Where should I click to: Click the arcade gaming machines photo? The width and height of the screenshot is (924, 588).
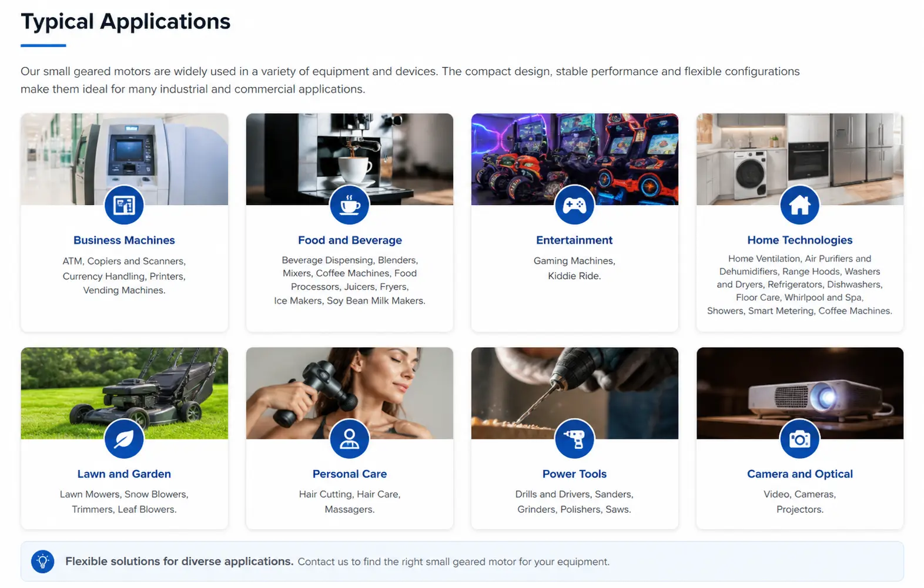pyautogui.click(x=574, y=159)
